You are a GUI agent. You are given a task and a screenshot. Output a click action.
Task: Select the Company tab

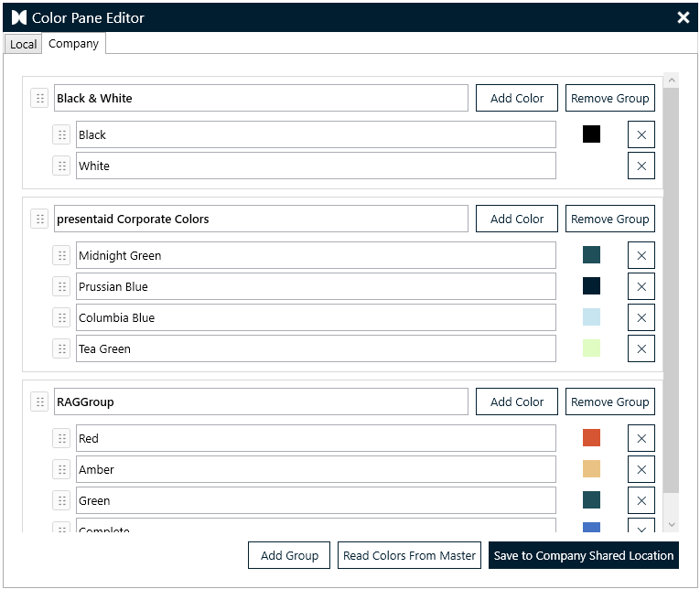(74, 43)
